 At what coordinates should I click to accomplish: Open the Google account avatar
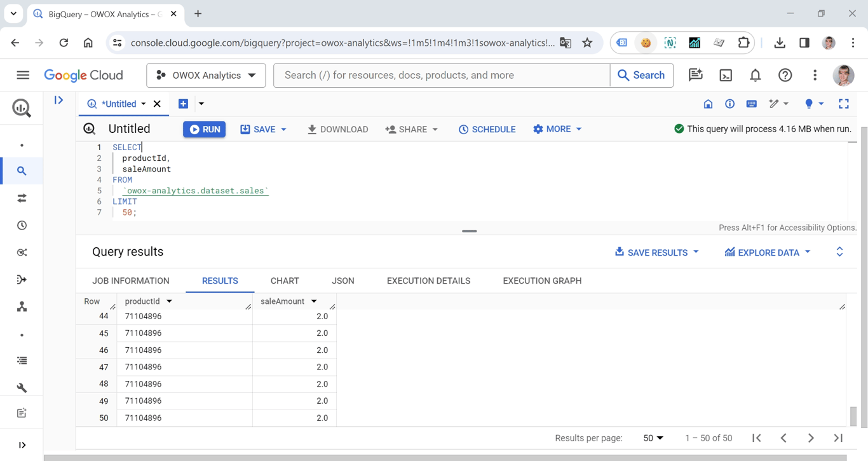844,75
